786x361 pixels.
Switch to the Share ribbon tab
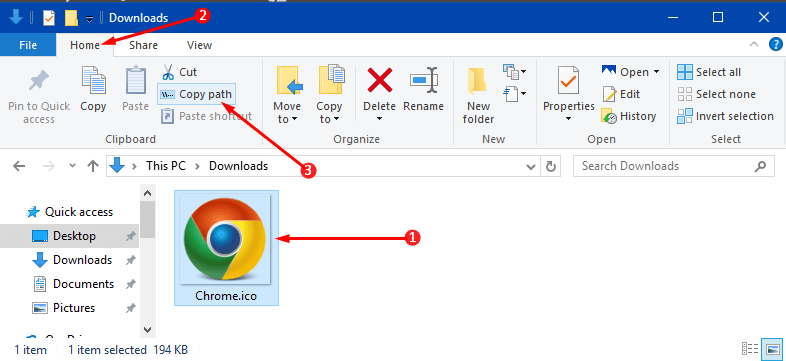pyautogui.click(x=143, y=45)
